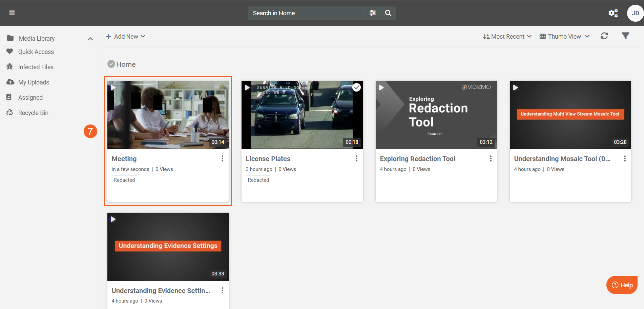Click the Help button
Viewport: 644px width, 309px height.
622,285
